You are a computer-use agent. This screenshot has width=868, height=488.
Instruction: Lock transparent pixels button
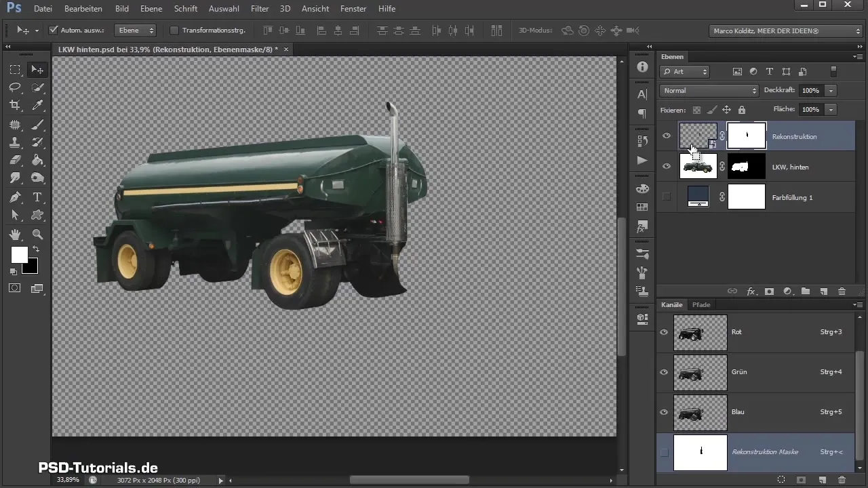[696, 110]
